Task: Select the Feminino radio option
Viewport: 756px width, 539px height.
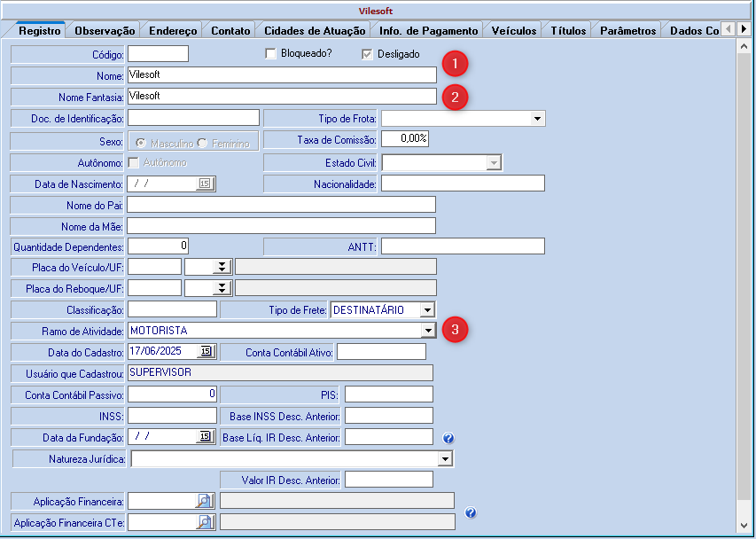Action: coord(202,143)
